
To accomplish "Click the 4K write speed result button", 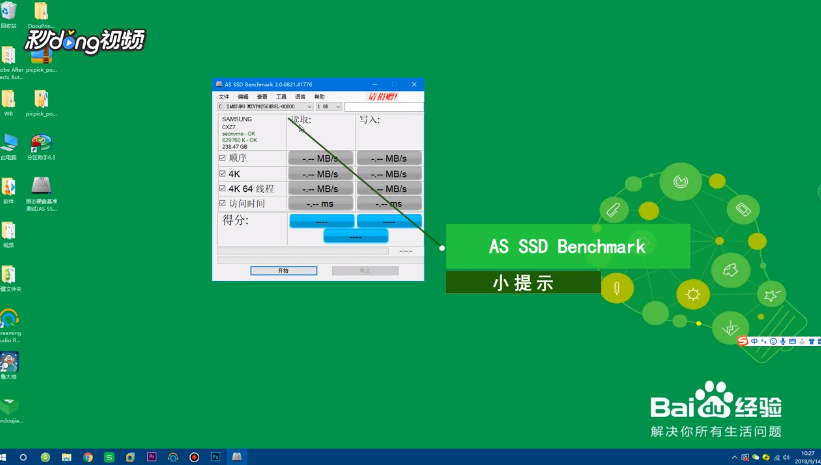I will click(x=389, y=174).
